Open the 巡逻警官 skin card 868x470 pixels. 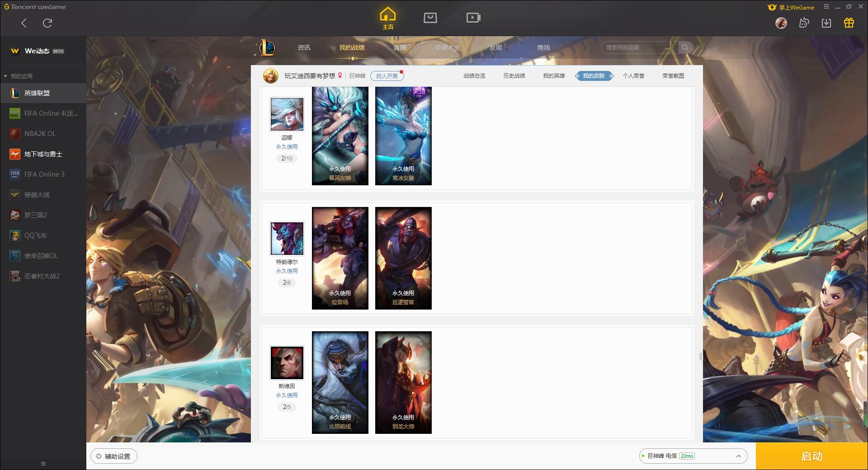[x=403, y=258]
